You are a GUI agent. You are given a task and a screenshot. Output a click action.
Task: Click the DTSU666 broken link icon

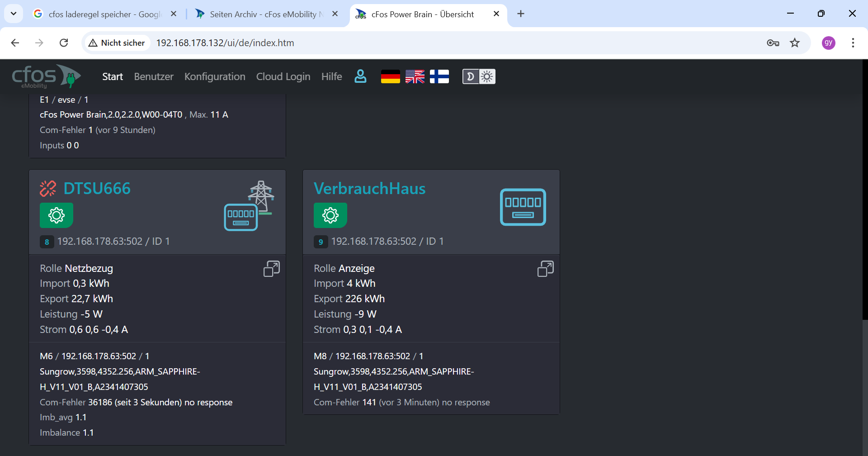coord(48,189)
